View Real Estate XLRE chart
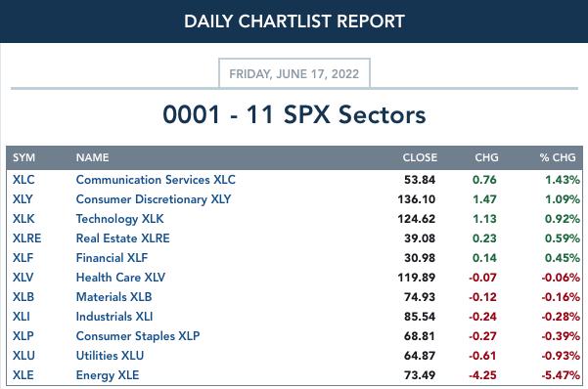Viewport: 588px width, 389px height. point(122,238)
